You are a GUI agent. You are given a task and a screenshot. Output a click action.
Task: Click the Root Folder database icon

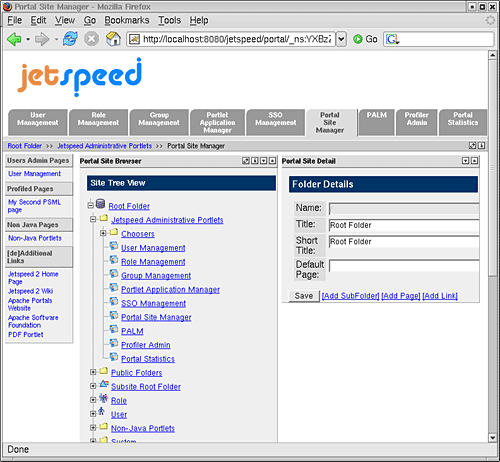100,203
